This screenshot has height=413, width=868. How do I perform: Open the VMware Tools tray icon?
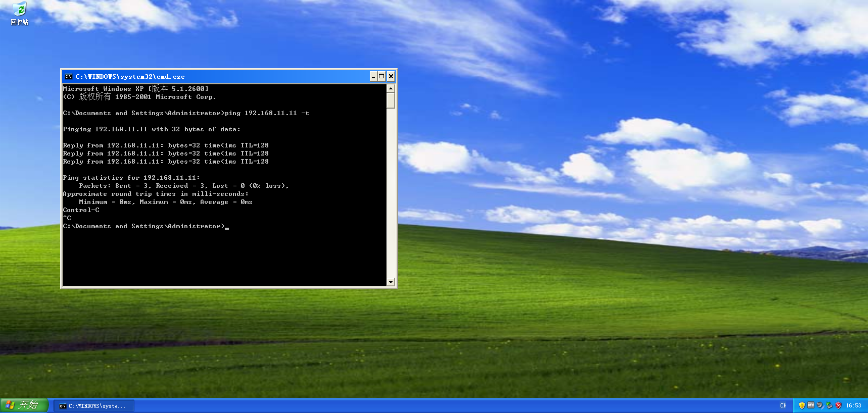811,405
